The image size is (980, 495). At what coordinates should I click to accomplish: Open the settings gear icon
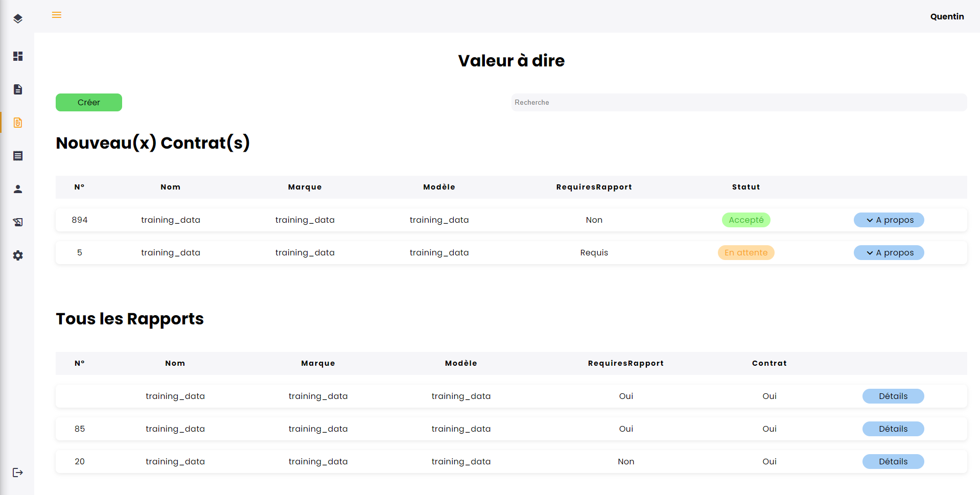(18, 255)
